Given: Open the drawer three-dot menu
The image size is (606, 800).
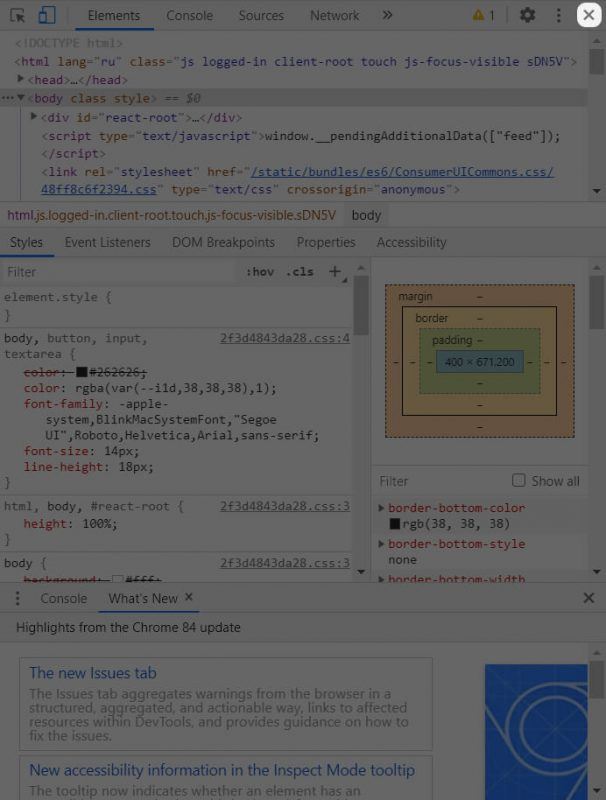Looking at the screenshot, I should (x=17, y=598).
